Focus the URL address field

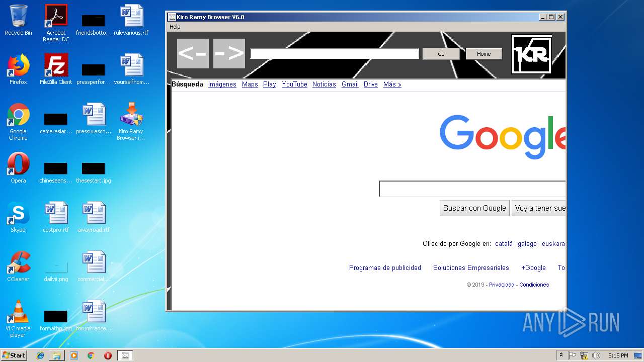(x=335, y=54)
